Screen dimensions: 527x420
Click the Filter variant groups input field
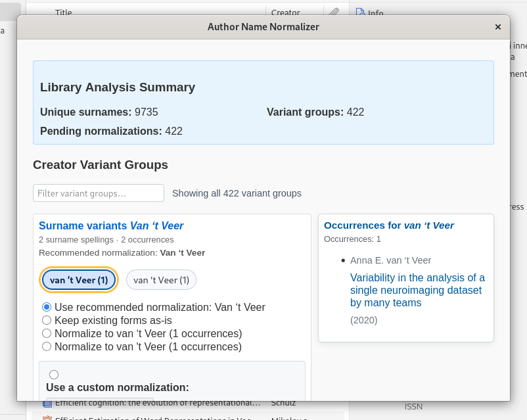[x=99, y=193]
